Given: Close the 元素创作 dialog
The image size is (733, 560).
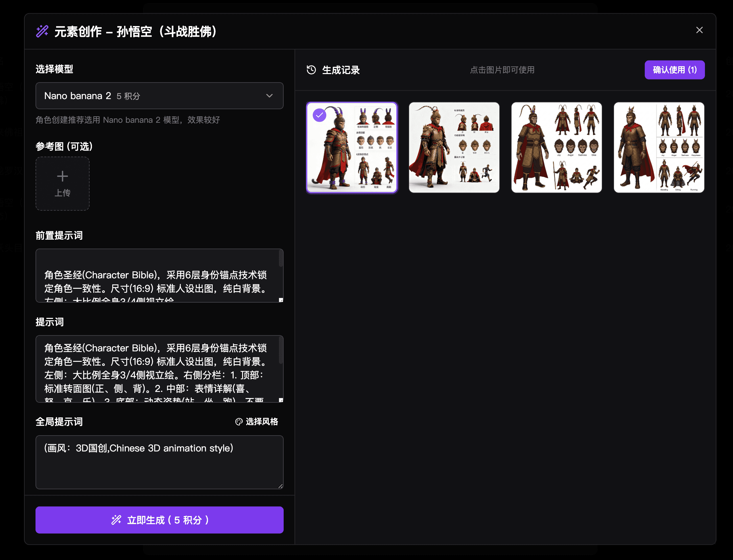Looking at the screenshot, I should pos(699,30).
